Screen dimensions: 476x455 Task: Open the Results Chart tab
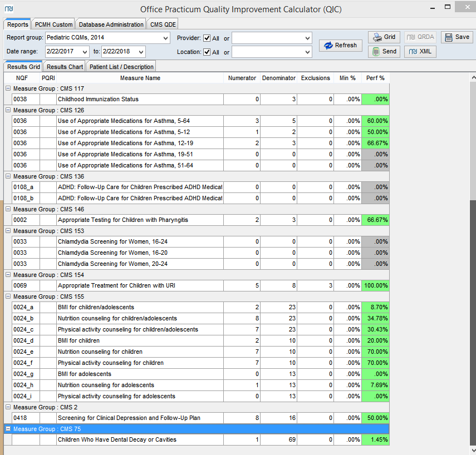(65, 67)
